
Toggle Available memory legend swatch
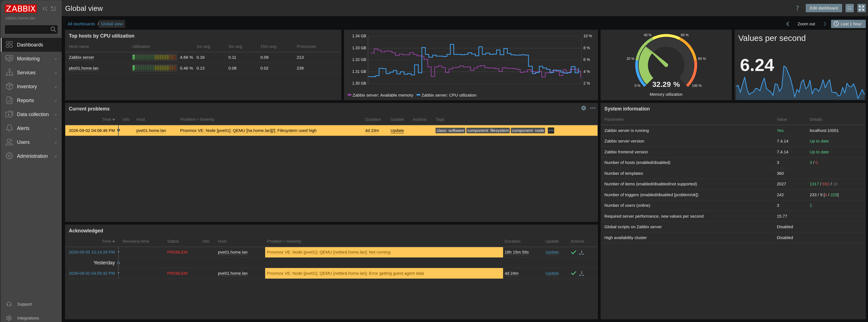(349, 95)
